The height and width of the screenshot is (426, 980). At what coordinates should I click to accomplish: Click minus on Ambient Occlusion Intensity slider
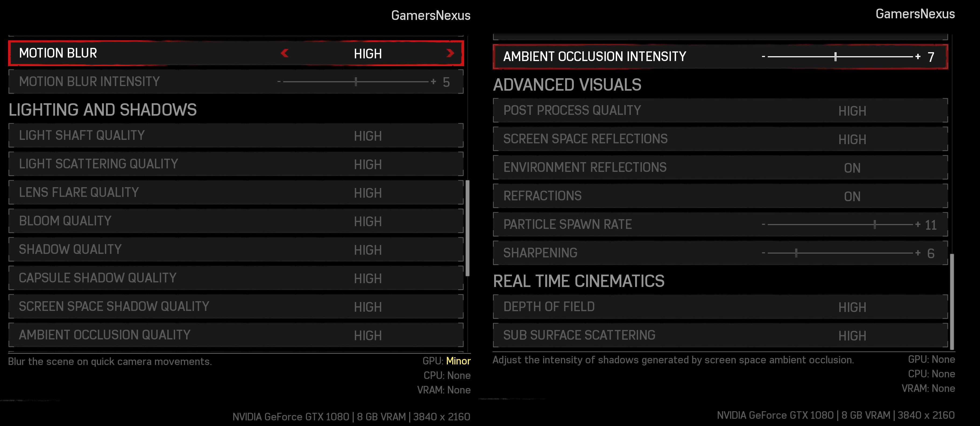tap(763, 57)
